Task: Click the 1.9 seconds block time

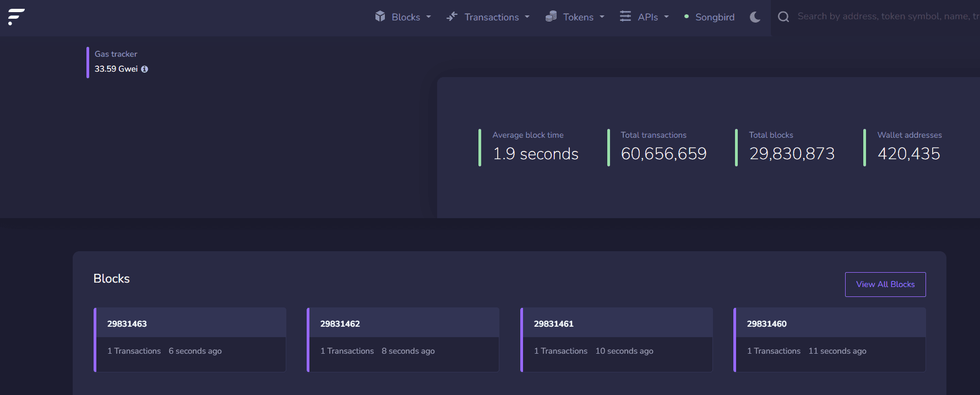Action: pyautogui.click(x=536, y=154)
